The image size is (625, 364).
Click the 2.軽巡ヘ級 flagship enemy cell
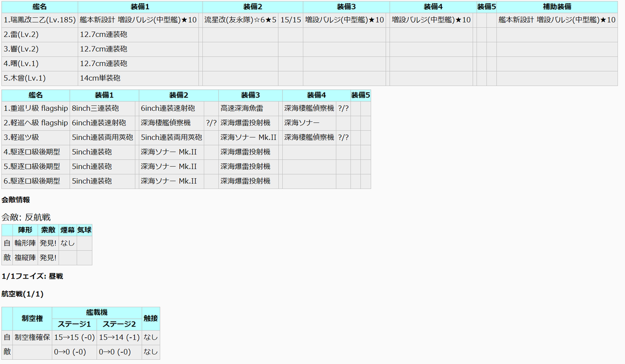35,123
